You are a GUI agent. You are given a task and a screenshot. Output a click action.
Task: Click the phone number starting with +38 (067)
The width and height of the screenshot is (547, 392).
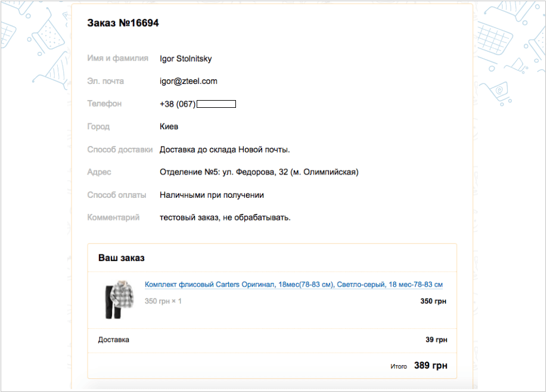[x=178, y=104]
